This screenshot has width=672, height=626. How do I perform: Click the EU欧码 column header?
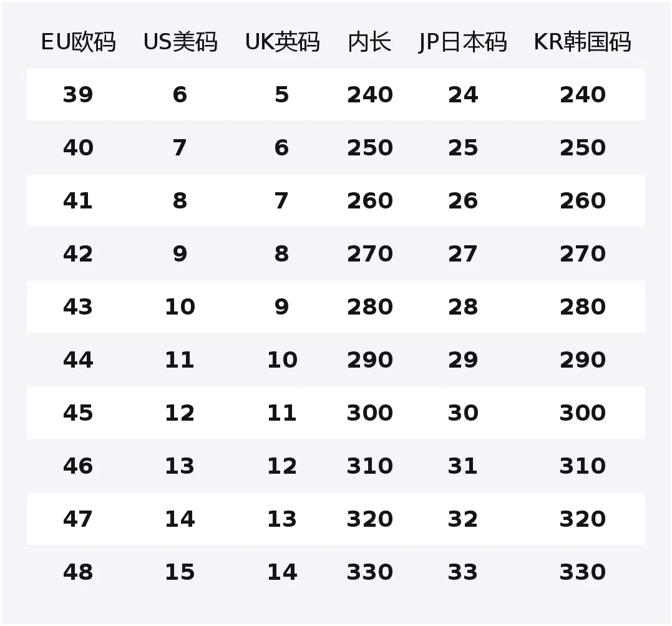[79, 42]
